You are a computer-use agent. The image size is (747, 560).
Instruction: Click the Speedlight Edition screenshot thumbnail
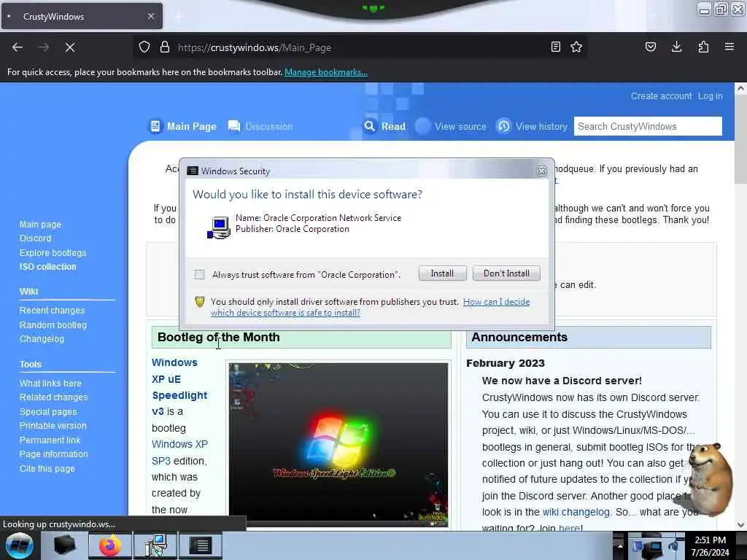pos(338,444)
